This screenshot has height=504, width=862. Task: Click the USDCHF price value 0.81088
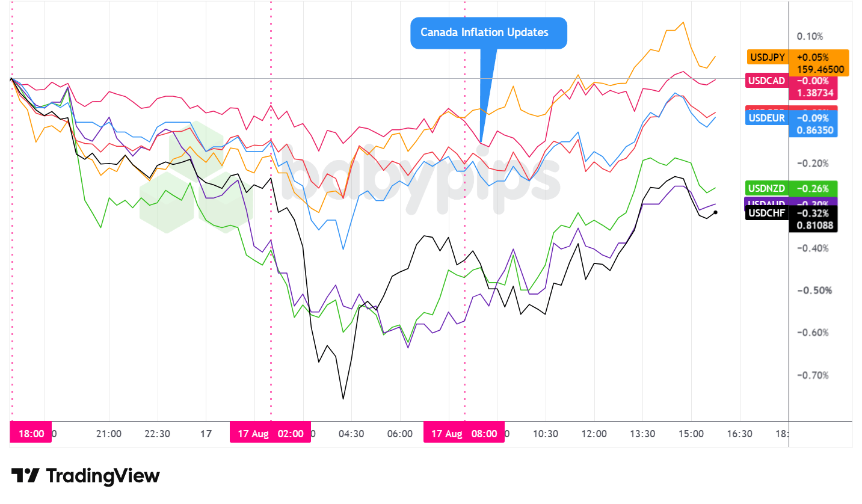[x=814, y=226]
